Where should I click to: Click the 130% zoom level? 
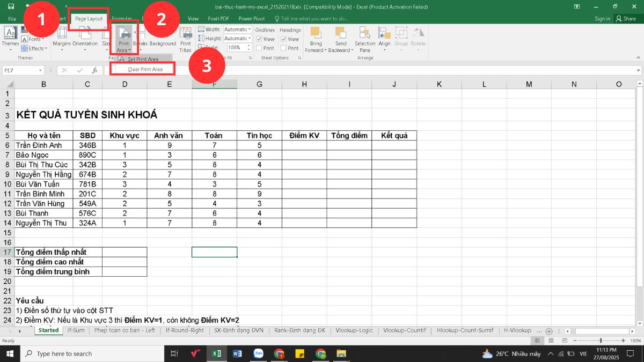pos(635,341)
